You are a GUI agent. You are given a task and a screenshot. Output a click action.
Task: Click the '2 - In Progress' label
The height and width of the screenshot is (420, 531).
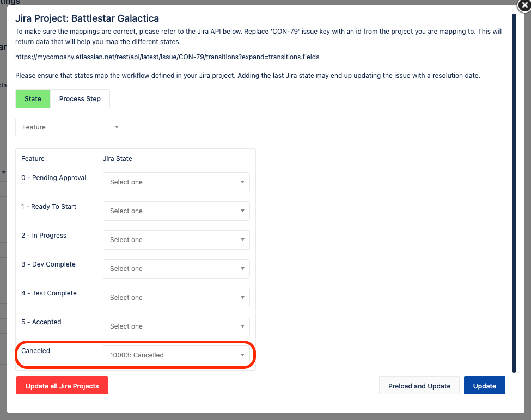(x=44, y=236)
